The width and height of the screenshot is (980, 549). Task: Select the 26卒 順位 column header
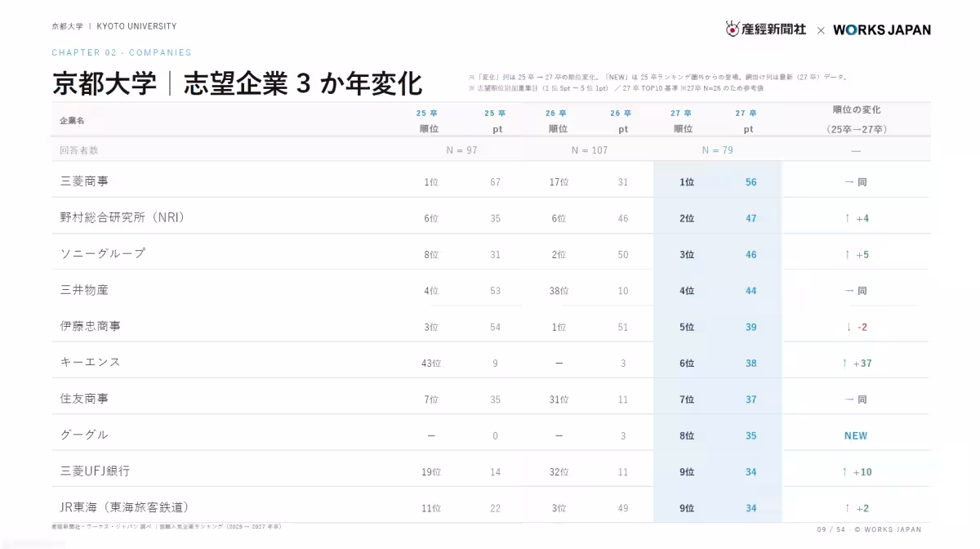(x=558, y=121)
